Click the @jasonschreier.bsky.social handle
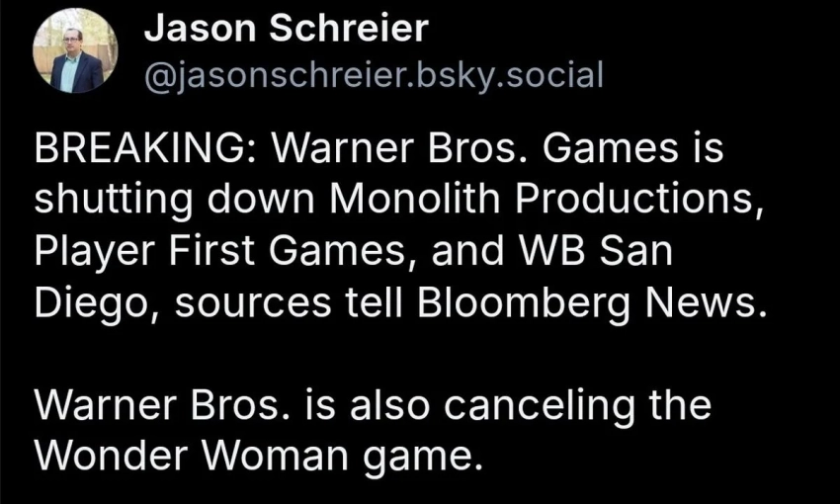This screenshot has height=504, width=840. (x=373, y=74)
